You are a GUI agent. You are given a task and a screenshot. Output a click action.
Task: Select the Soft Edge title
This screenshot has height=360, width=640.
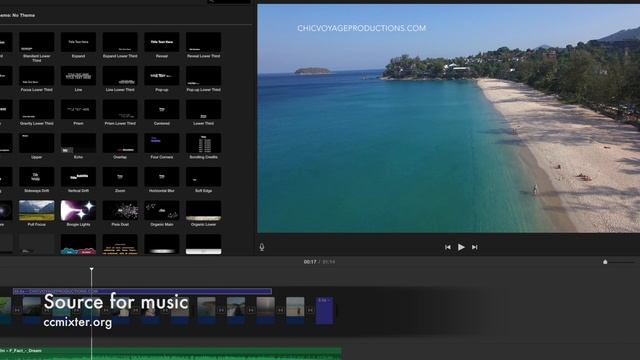click(203, 177)
